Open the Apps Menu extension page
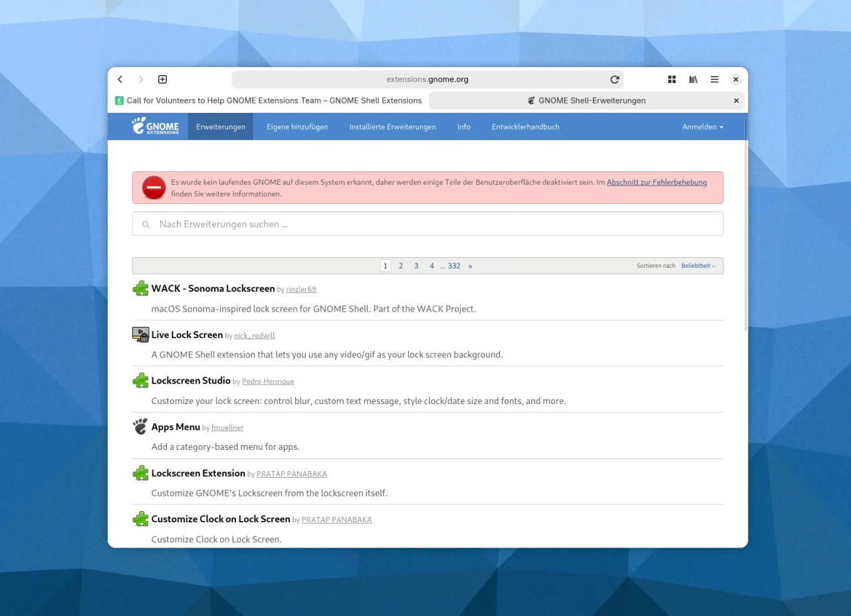Viewport: 851px width, 616px height. (x=176, y=427)
